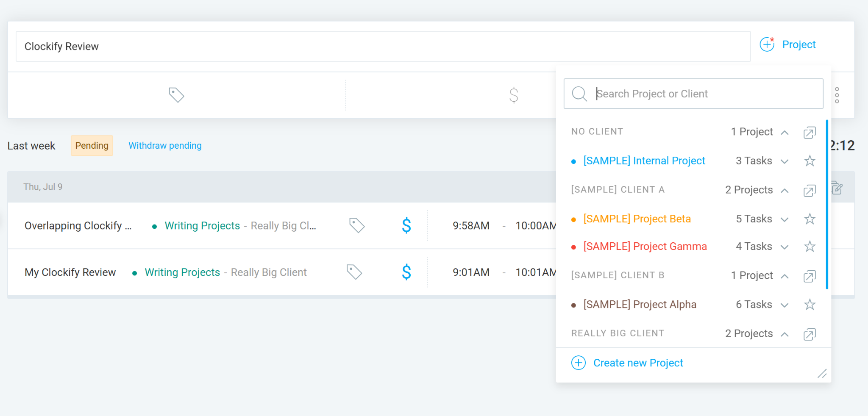Image resolution: width=868 pixels, height=416 pixels.
Task: Click the blue scrollbar of the project list
Action: tap(827, 205)
